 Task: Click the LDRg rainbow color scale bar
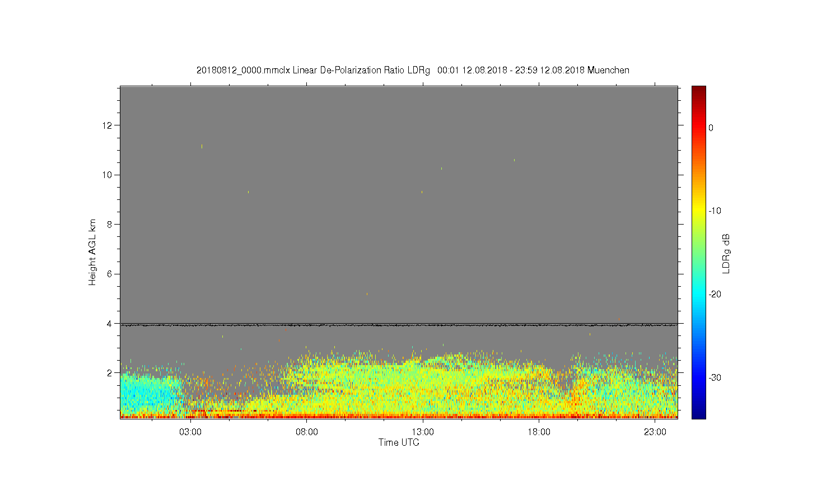(x=699, y=252)
